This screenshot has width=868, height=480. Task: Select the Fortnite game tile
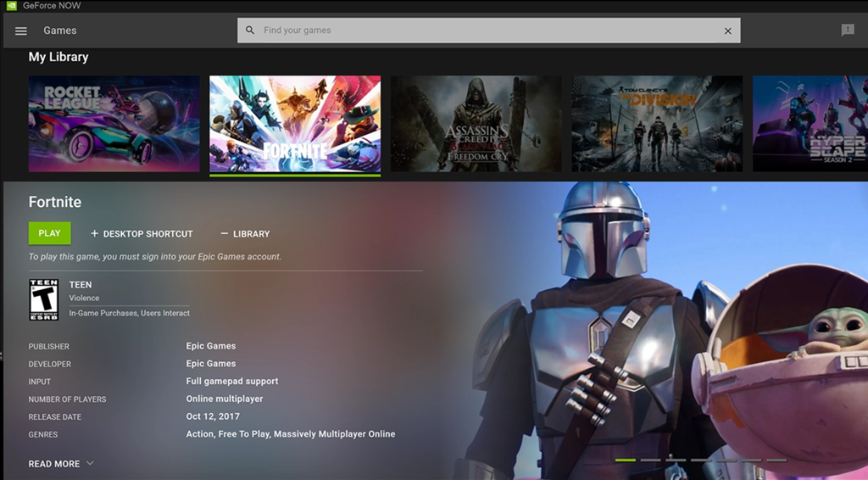click(295, 124)
